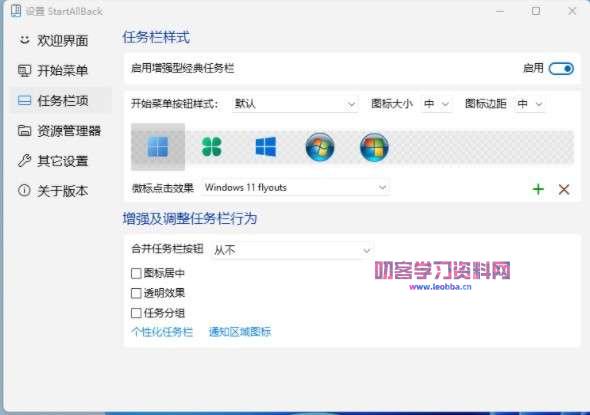The width and height of the screenshot is (590, 415).
Task: Expand the Windows 11 flyouts dropdown
Action: tap(295, 187)
